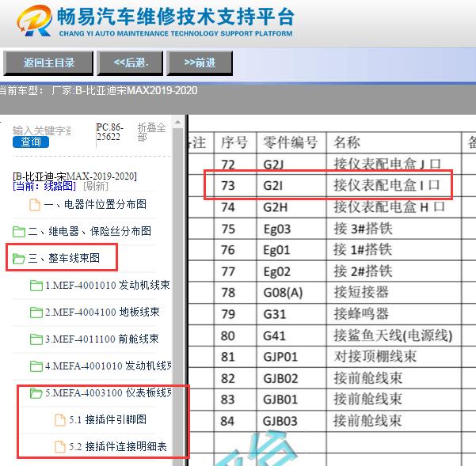Click folder icon of 2.MEF-4004100 地板线束

point(36,313)
